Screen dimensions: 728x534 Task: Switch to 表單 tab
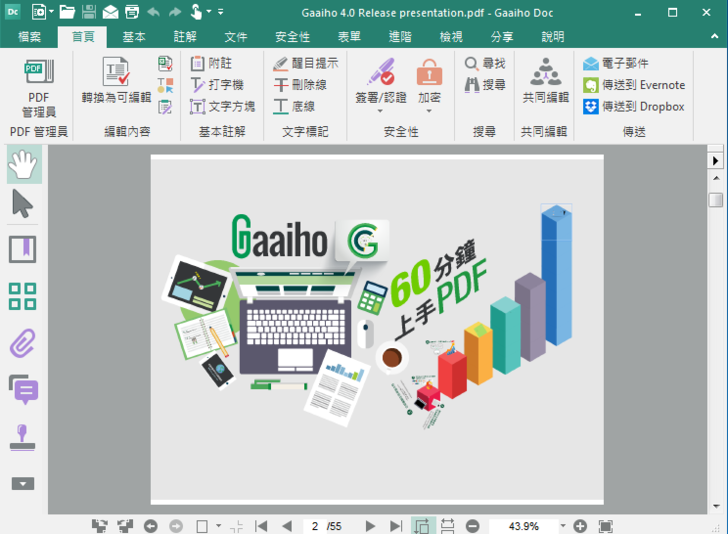point(349,37)
